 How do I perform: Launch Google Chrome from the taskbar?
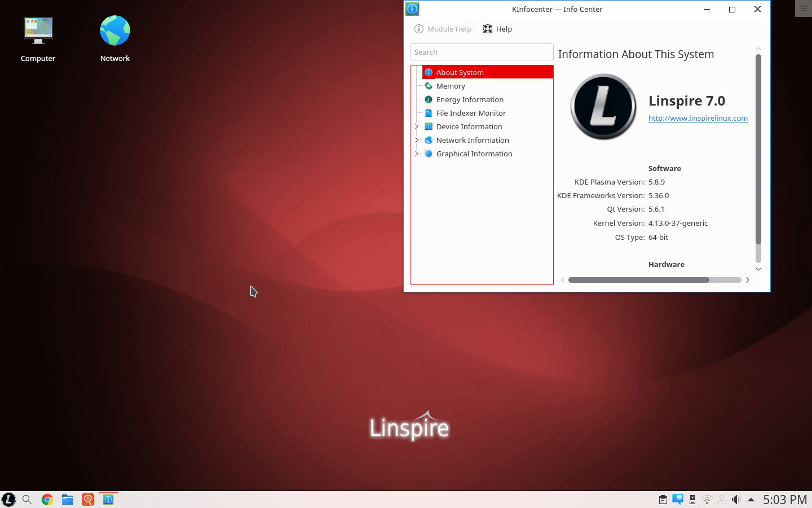tap(47, 500)
